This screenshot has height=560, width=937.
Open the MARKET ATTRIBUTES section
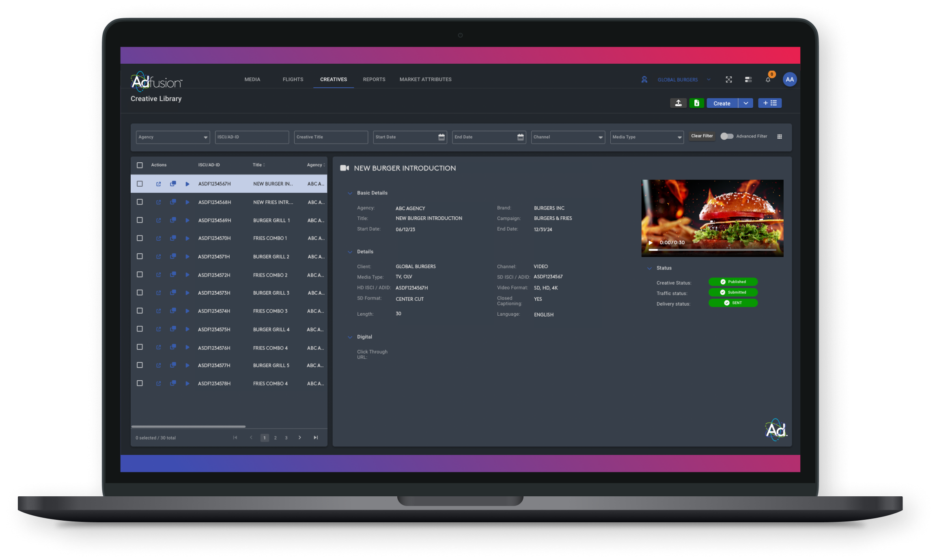pyautogui.click(x=425, y=79)
